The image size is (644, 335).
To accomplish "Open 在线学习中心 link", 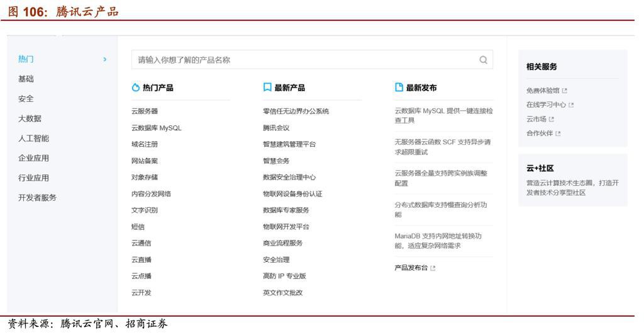I will (x=547, y=105).
